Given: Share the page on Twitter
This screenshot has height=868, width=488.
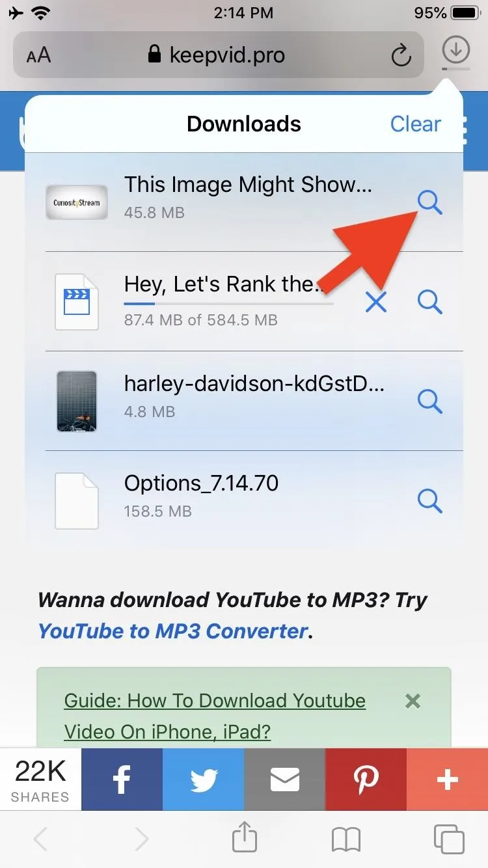Looking at the screenshot, I should pyautogui.click(x=203, y=779).
